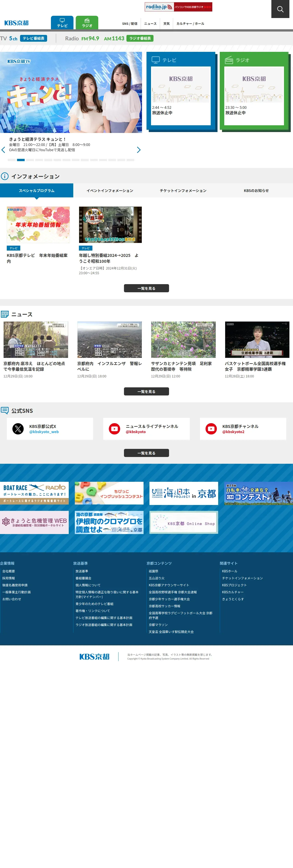293x868 pixels.
Task: Open 個人情報について footer link
Action: [x=88, y=585]
